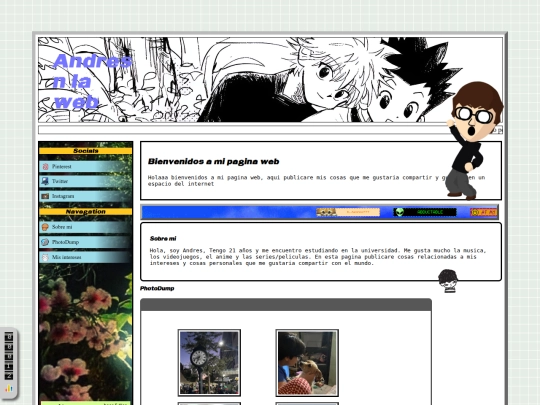Click the Instagram camera icon in Socials
The height and width of the screenshot is (405, 540).
click(45, 196)
